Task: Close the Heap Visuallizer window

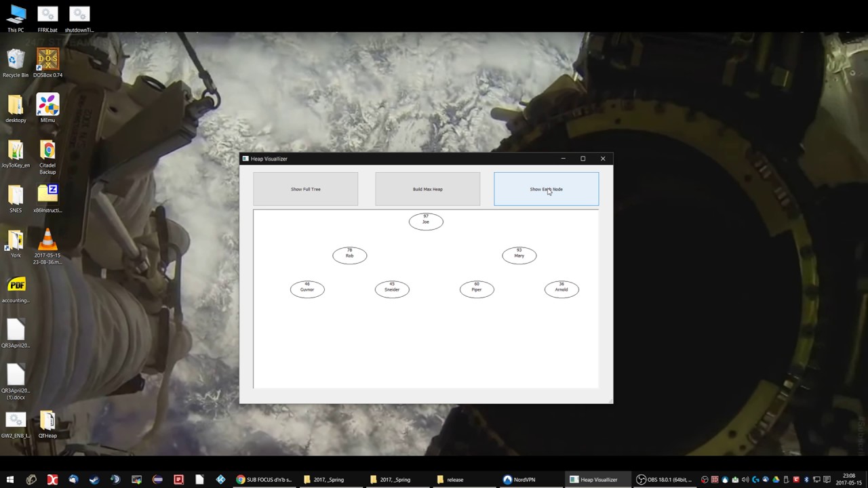Action: point(603,159)
